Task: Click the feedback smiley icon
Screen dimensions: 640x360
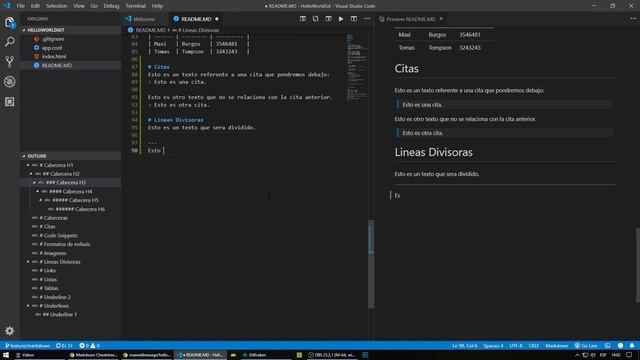Action: 620,346
